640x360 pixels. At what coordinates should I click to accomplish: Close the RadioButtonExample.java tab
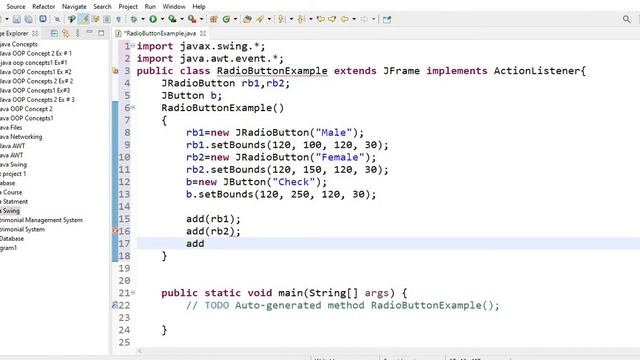coord(203,33)
